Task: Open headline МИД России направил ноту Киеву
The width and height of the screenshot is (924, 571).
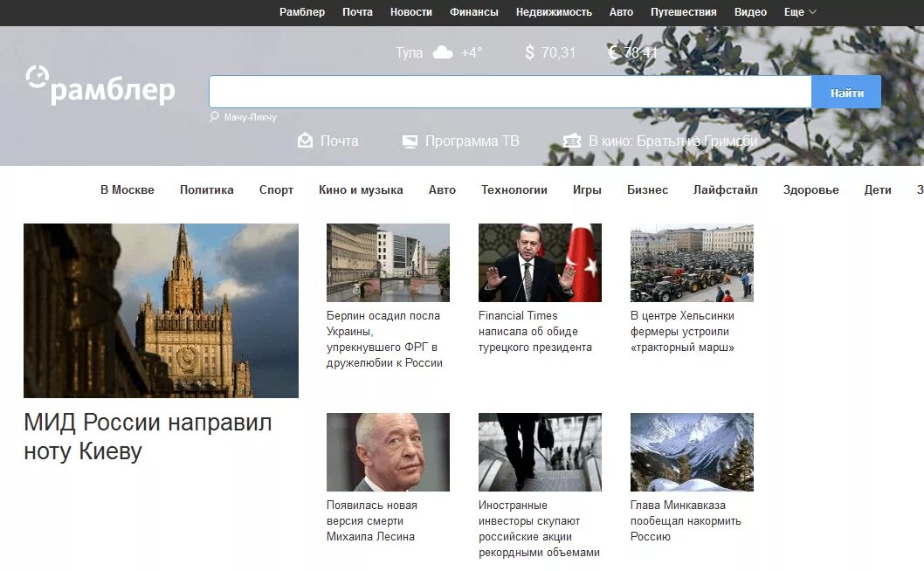Action: coord(148,437)
